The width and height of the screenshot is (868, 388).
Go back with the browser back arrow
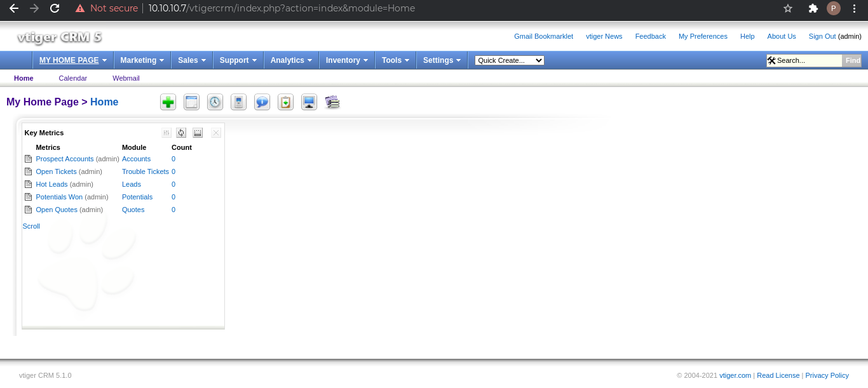pyautogui.click(x=14, y=8)
